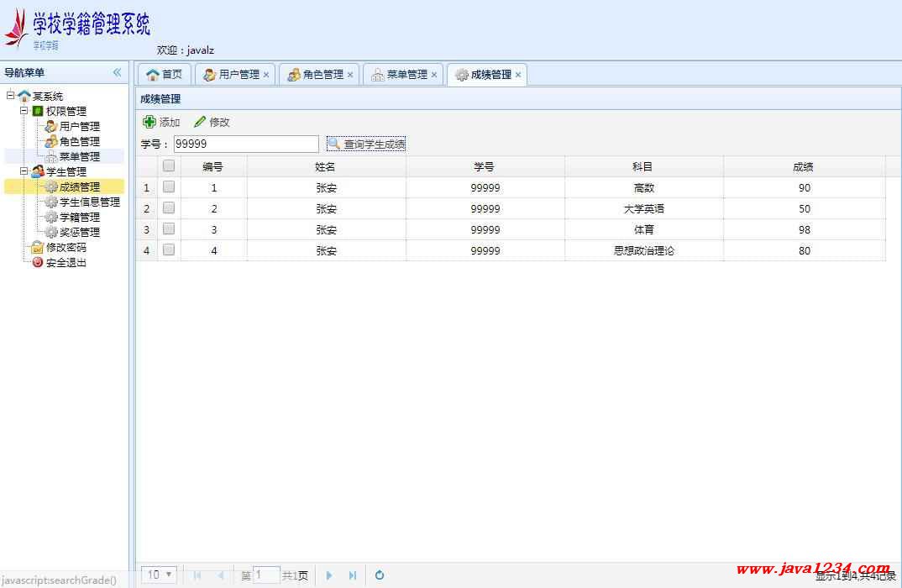Collapse the 学生管理 tree node

[24, 171]
